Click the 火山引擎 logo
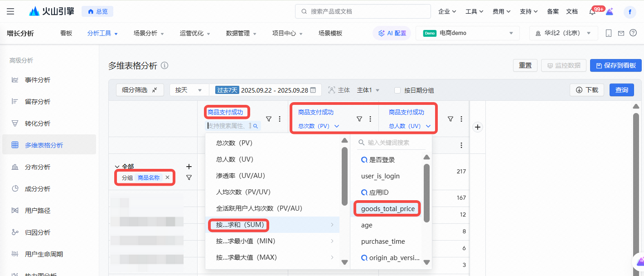This screenshot has height=276, width=644. [x=51, y=11]
